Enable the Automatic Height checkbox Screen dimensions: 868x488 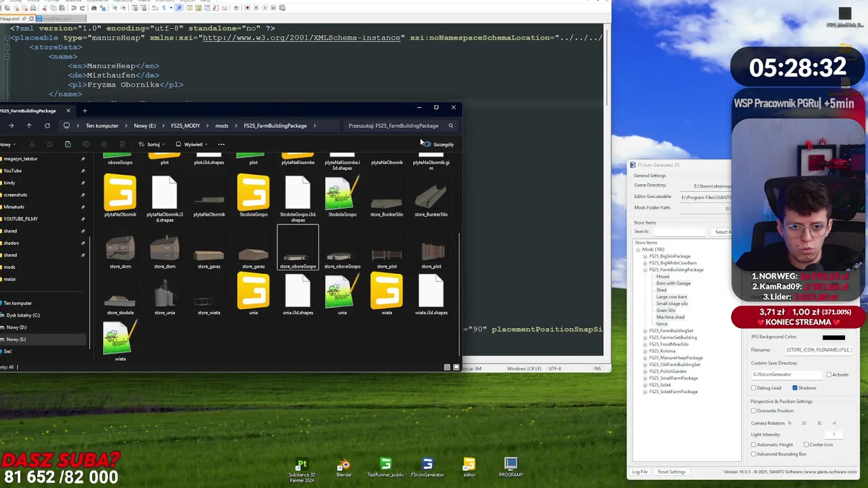(753, 445)
